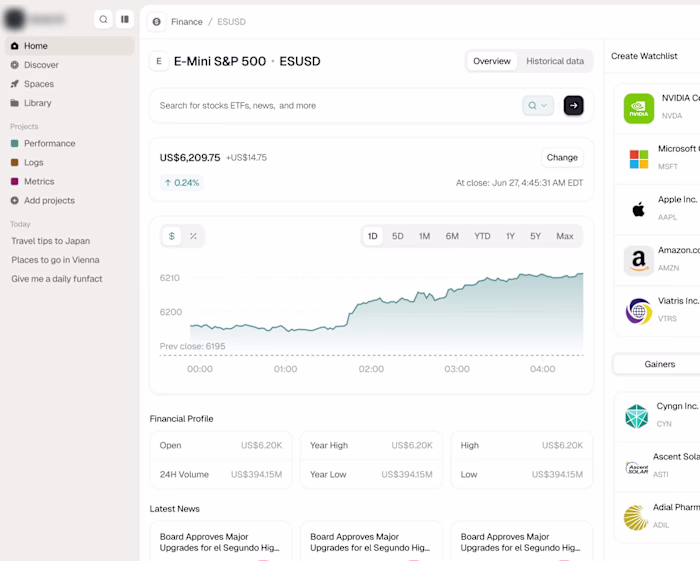
Task: Select the YTD chart range
Action: (482, 236)
